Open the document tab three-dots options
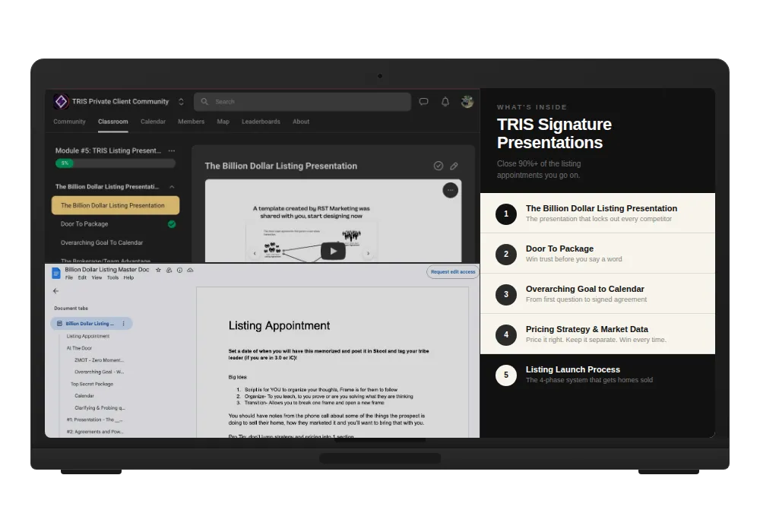This screenshot has width=760, height=532. click(x=124, y=324)
